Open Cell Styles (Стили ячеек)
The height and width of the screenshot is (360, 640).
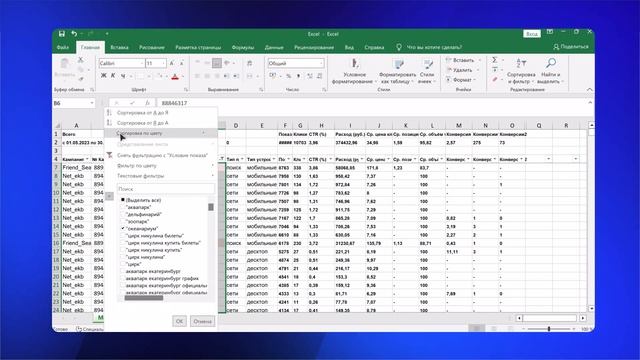(x=427, y=71)
